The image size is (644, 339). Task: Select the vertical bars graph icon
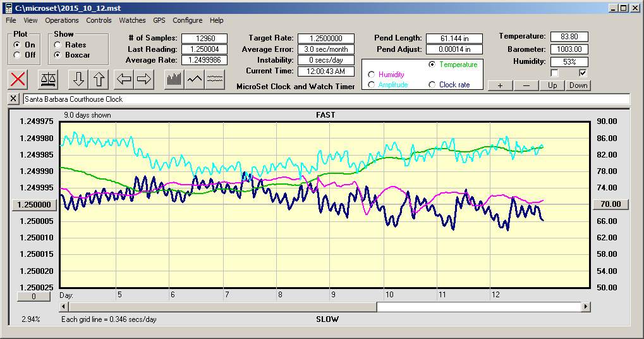[174, 79]
